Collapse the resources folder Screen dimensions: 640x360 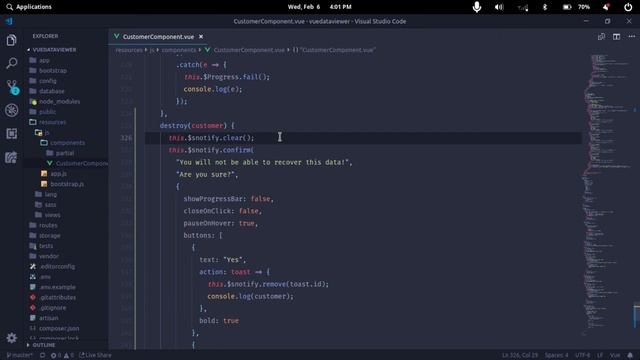click(52, 122)
